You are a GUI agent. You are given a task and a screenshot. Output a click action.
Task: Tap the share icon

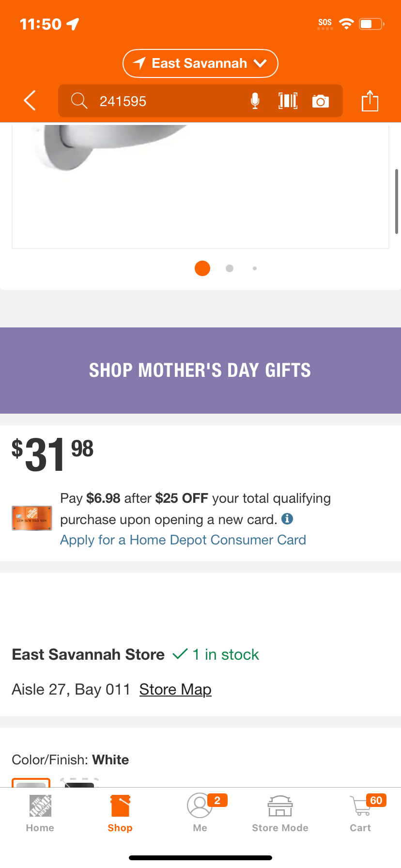[370, 100]
